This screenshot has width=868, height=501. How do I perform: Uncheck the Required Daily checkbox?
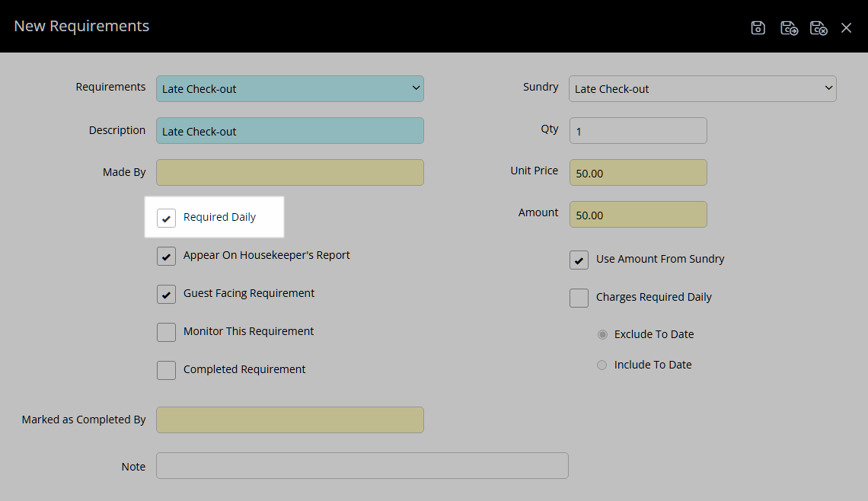pos(166,218)
